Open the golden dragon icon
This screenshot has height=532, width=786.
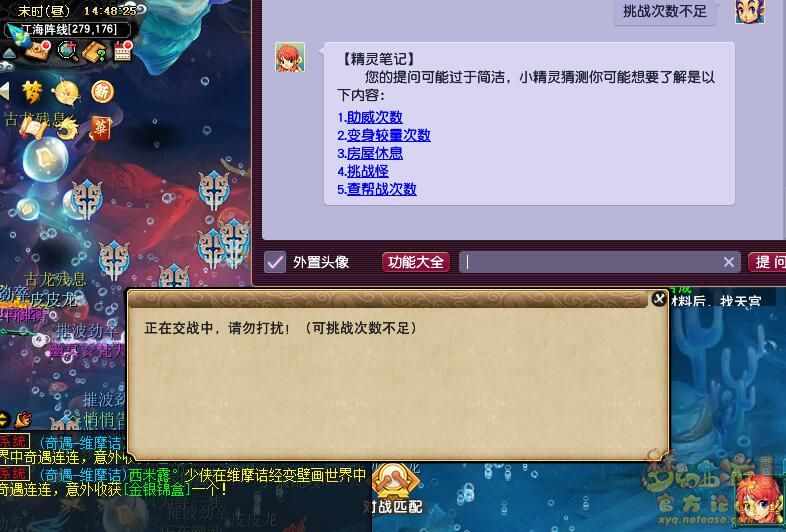tap(68, 127)
